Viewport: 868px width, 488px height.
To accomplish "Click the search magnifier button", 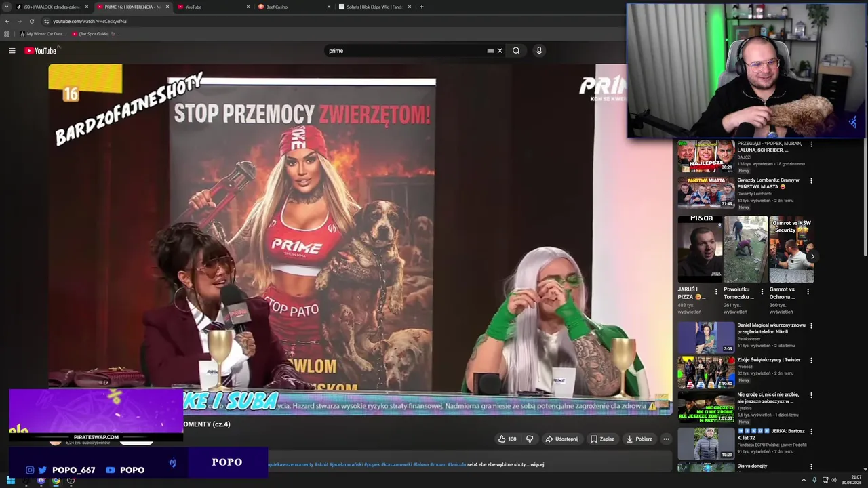I will (516, 51).
